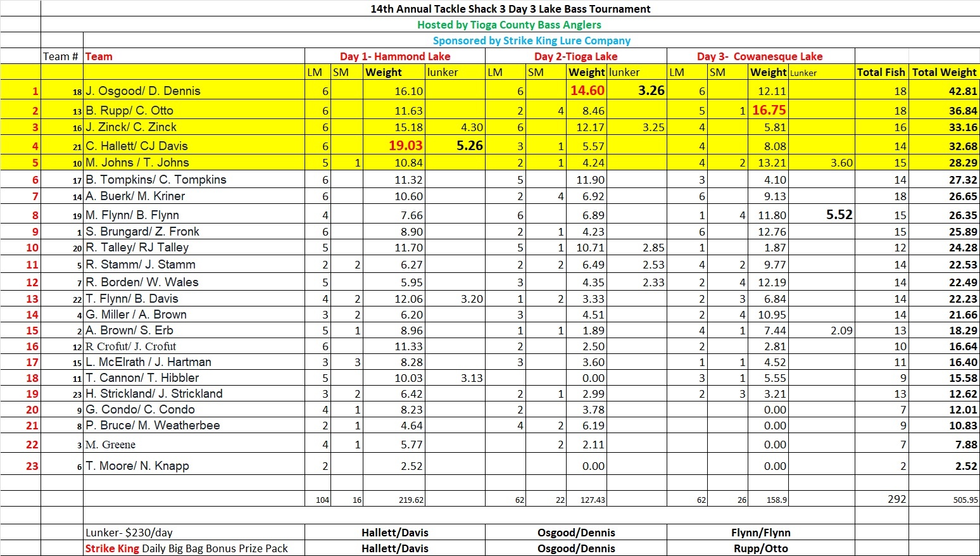Select the J. Osgood/ D. Dennis team cell

pos(143,91)
